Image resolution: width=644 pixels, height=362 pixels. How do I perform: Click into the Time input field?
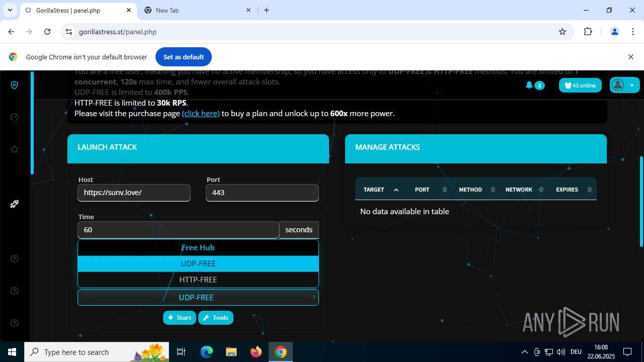point(178,230)
